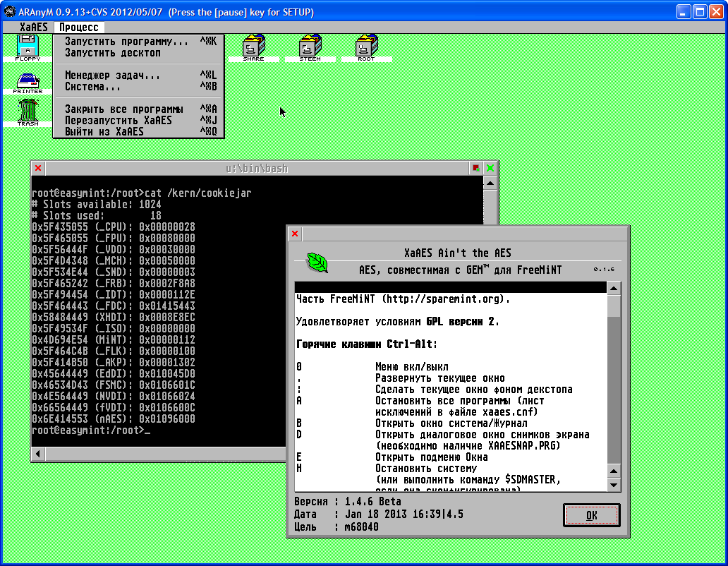Open the SHARE drive desktop icon
The image size is (728, 566).
[253, 48]
